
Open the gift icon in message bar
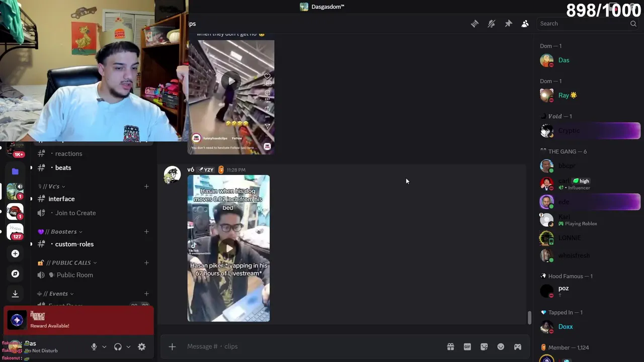point(450,347)
